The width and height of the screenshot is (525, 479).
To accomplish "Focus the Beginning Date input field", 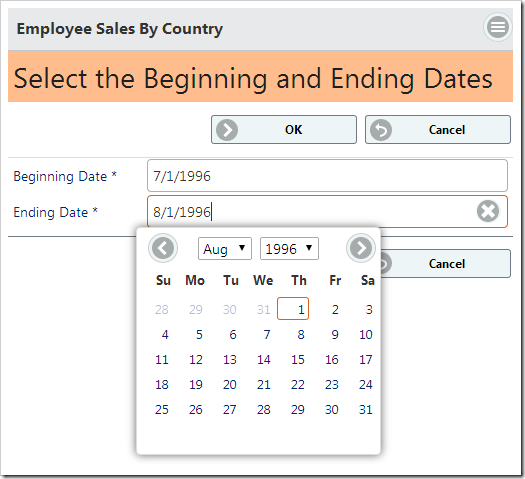I will coord(327,176).
